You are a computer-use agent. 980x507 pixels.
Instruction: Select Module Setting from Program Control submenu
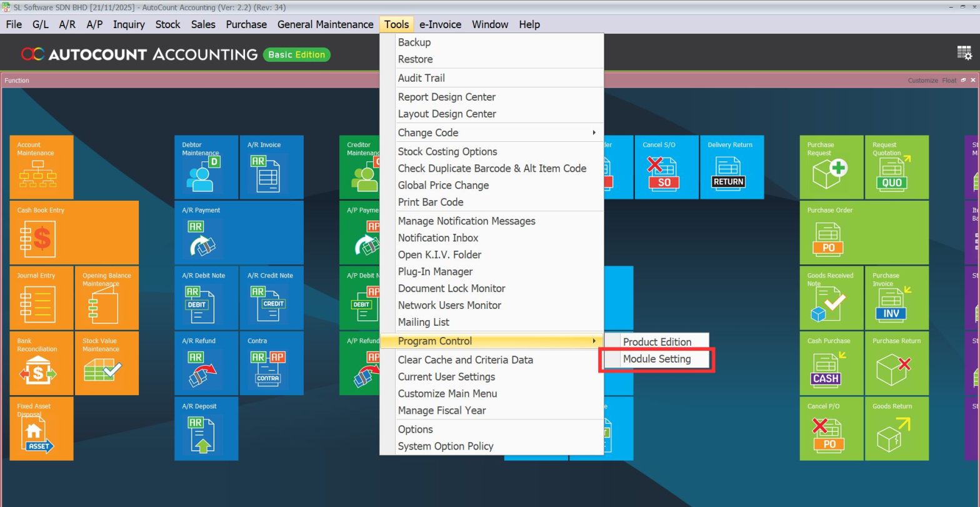tap(656, 359)
